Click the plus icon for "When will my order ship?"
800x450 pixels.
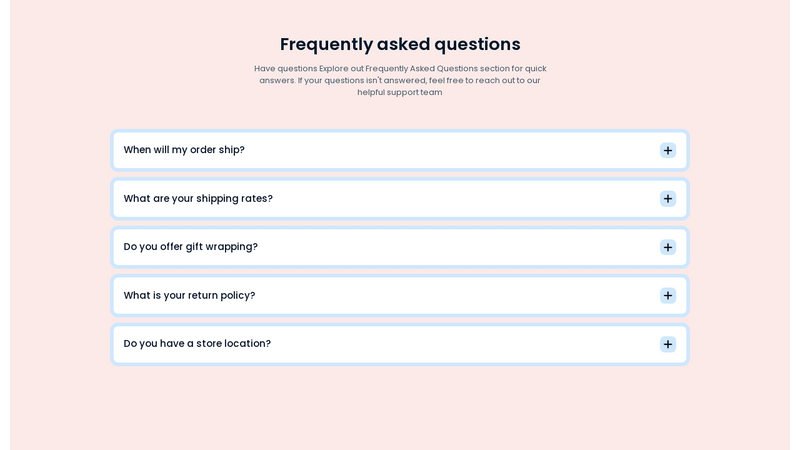point(668,150)
